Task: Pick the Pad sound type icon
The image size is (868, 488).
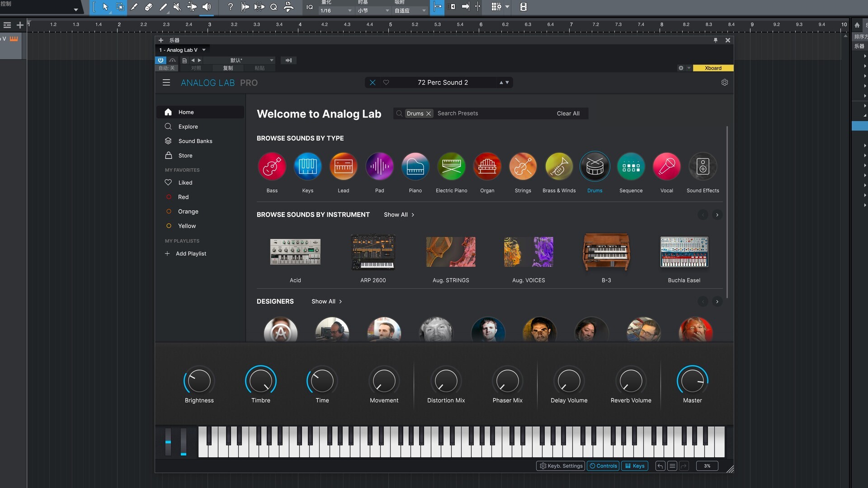Action: (380, 166)
